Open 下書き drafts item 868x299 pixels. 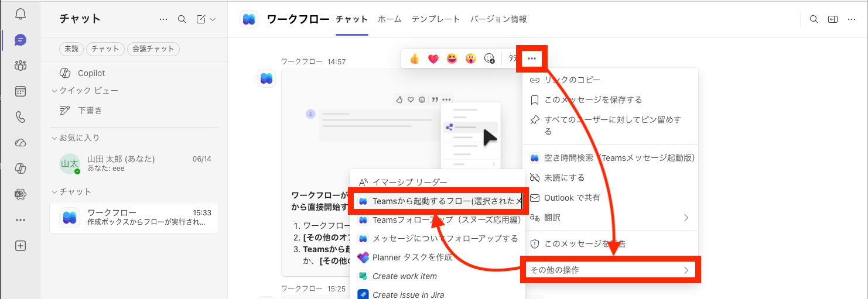[x=134, y=111]
